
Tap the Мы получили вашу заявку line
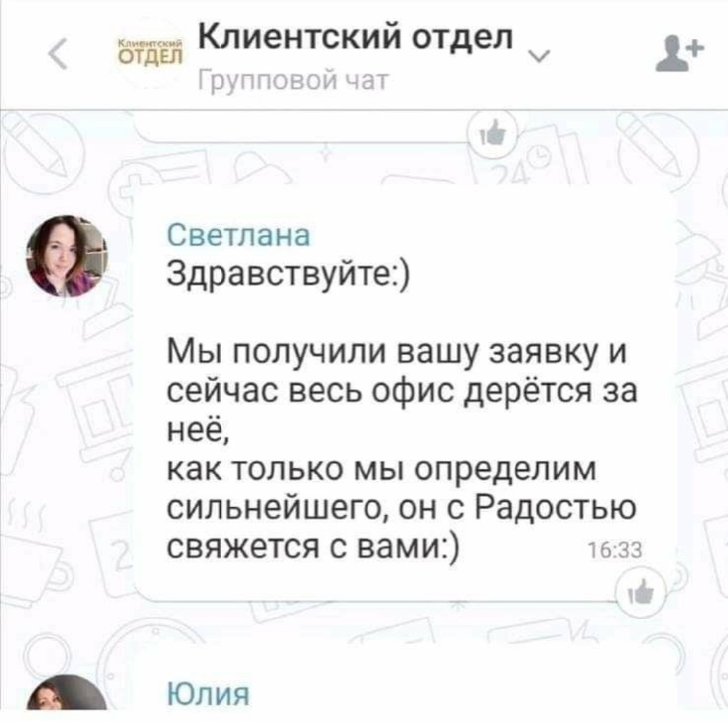(397, 352)
